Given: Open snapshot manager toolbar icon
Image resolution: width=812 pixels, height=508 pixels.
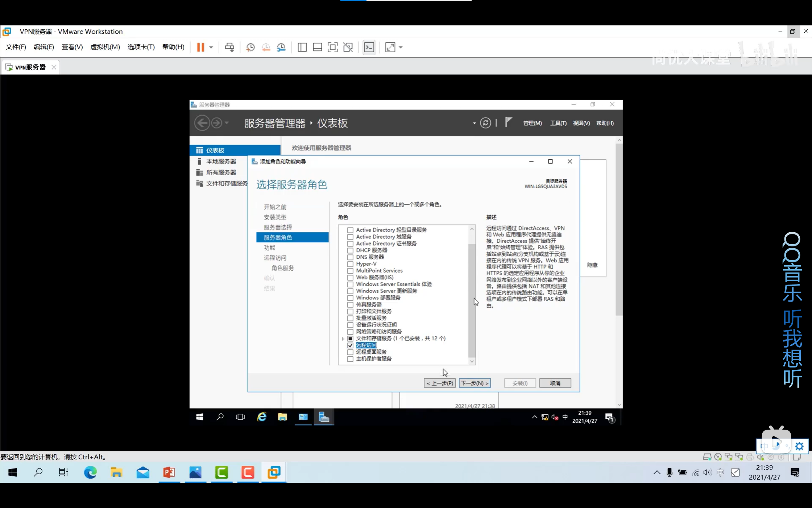Looking at the screenshot, I should point(281,47).
